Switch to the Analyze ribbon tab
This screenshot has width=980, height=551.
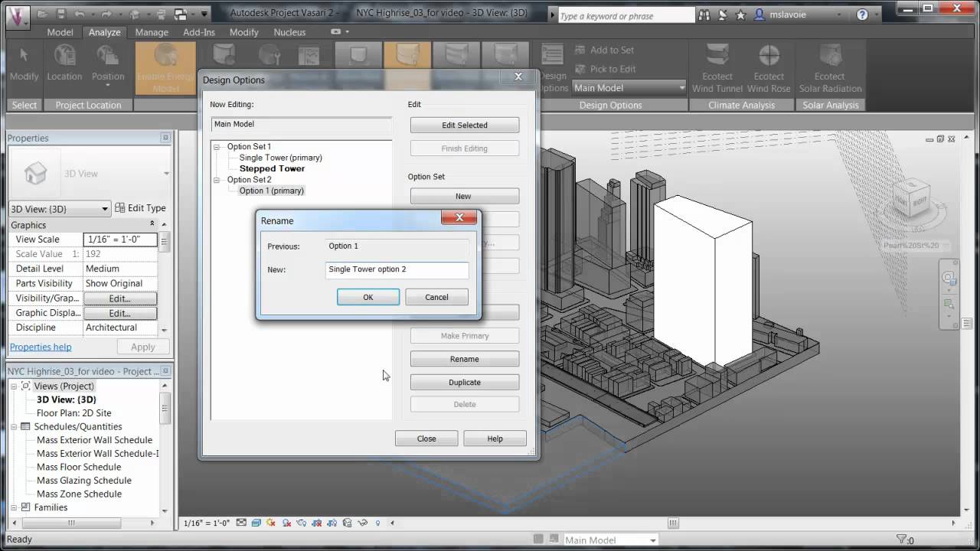click(104, 32)
